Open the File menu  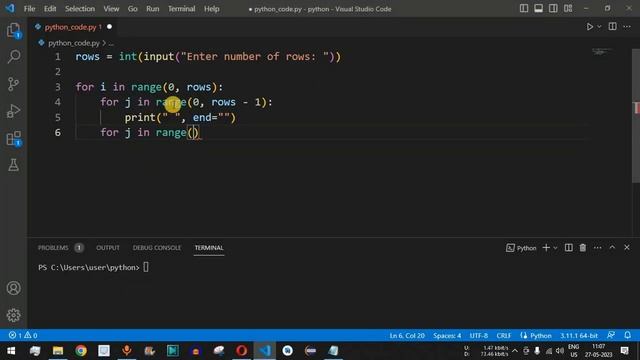coord(29,9)
